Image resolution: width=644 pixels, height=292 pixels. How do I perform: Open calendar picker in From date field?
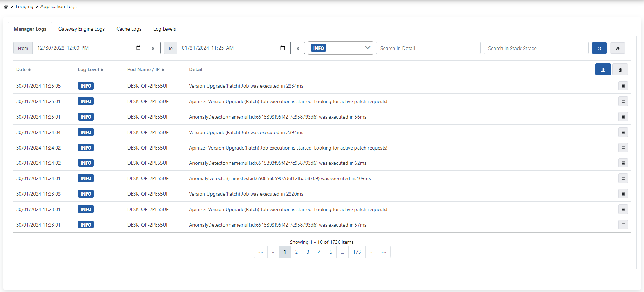click(138, 48)
